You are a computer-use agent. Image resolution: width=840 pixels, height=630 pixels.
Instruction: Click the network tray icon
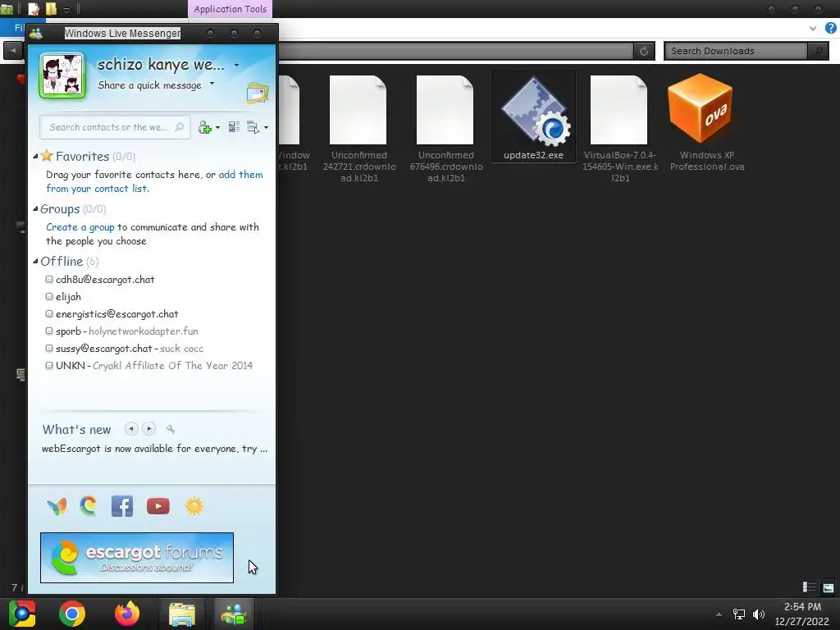click(x=739, y=614)
